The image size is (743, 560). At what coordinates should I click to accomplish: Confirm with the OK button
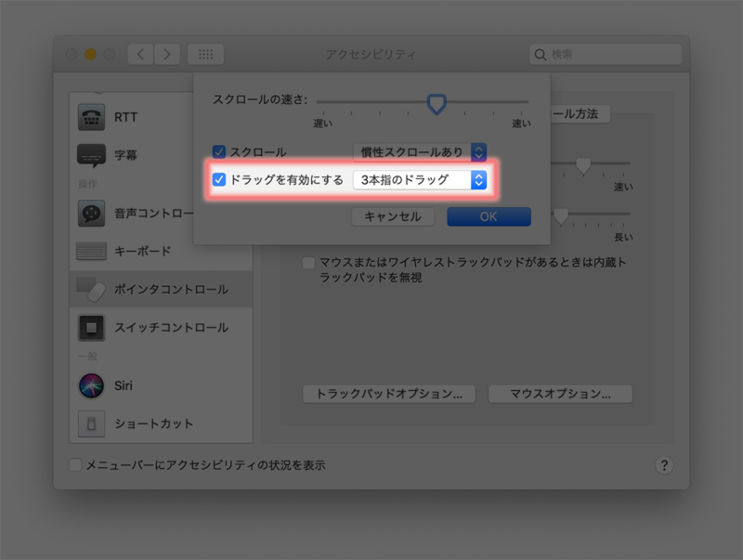(489, 216)
